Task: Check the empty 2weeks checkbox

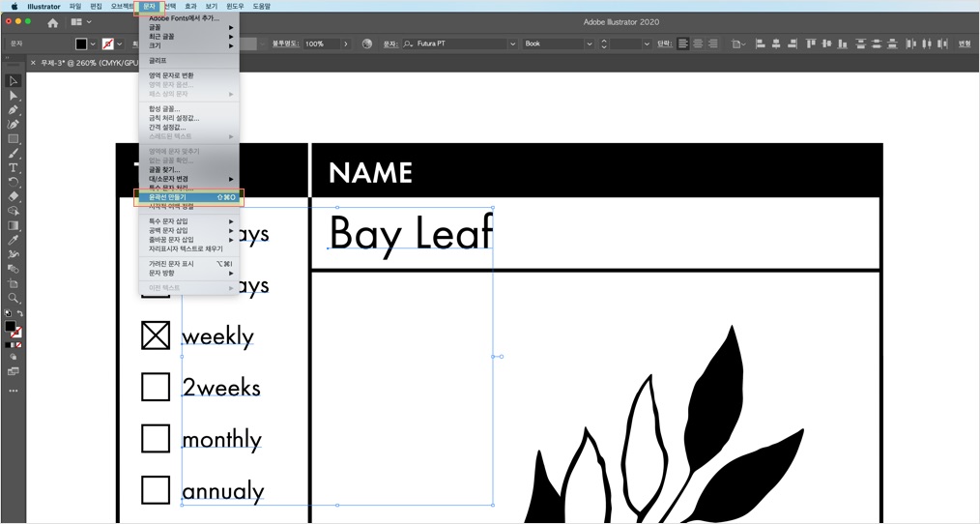Action: 156,387
